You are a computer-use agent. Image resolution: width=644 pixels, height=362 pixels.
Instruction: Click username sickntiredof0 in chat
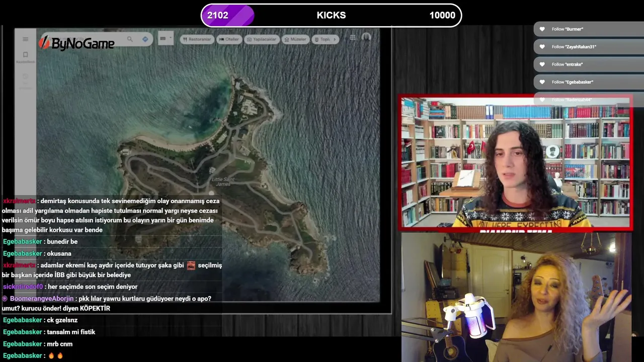click(23, 287)
